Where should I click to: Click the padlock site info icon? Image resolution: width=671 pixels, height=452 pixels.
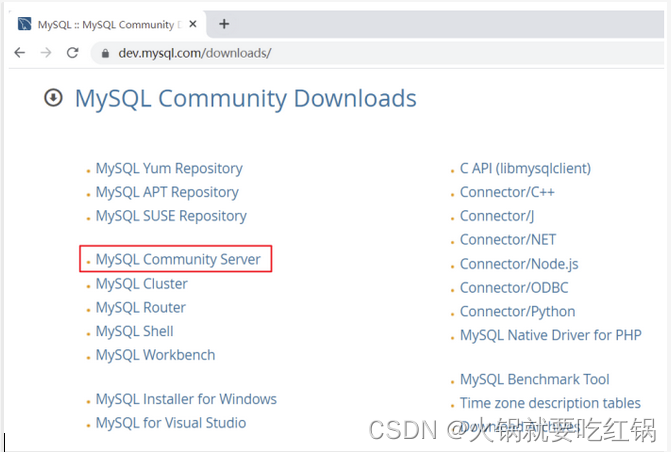(x=105, y=54)
